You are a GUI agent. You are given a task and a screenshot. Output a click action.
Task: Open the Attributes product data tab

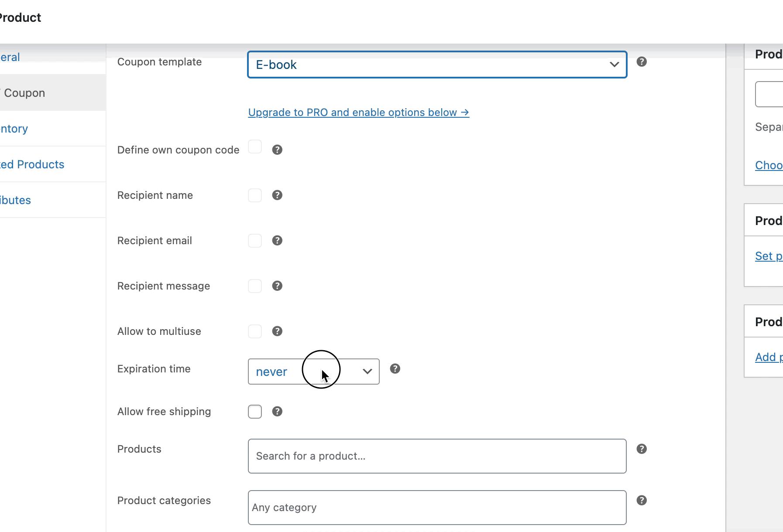pyautogui.click(x=53, y=200)
